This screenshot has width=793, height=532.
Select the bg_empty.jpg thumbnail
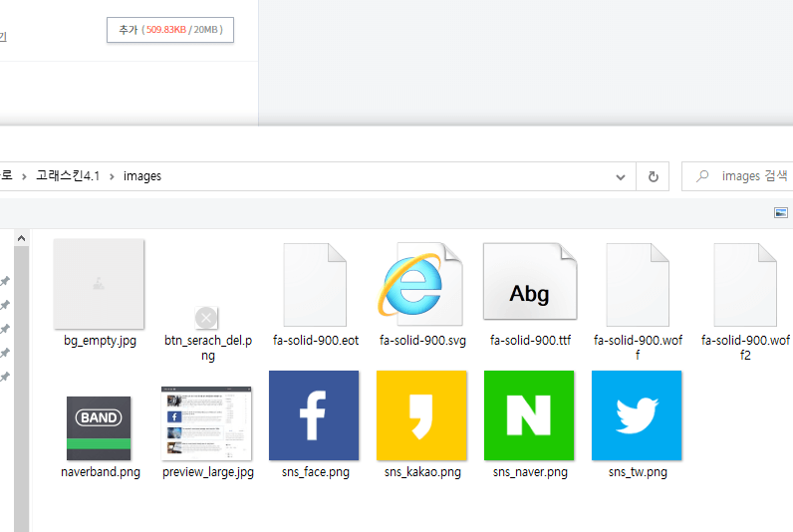tap(99, 284)
